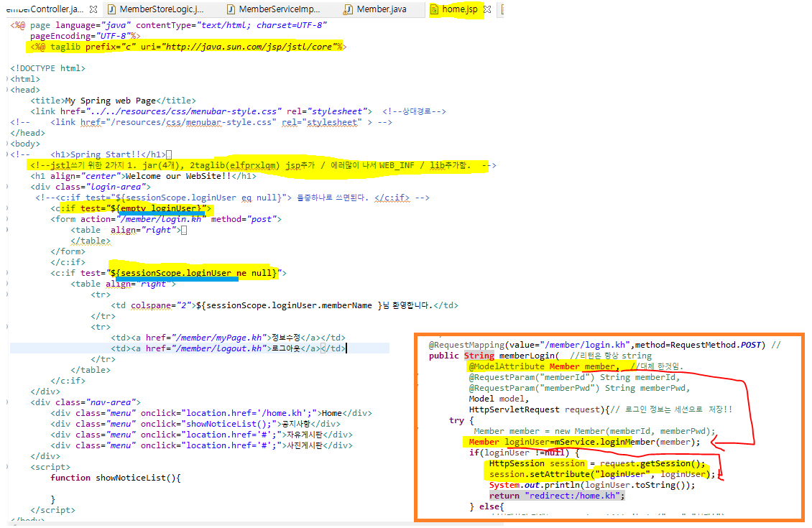
Task: Click the HttpServletRequest request parameter line
Action: click(539, 409)
